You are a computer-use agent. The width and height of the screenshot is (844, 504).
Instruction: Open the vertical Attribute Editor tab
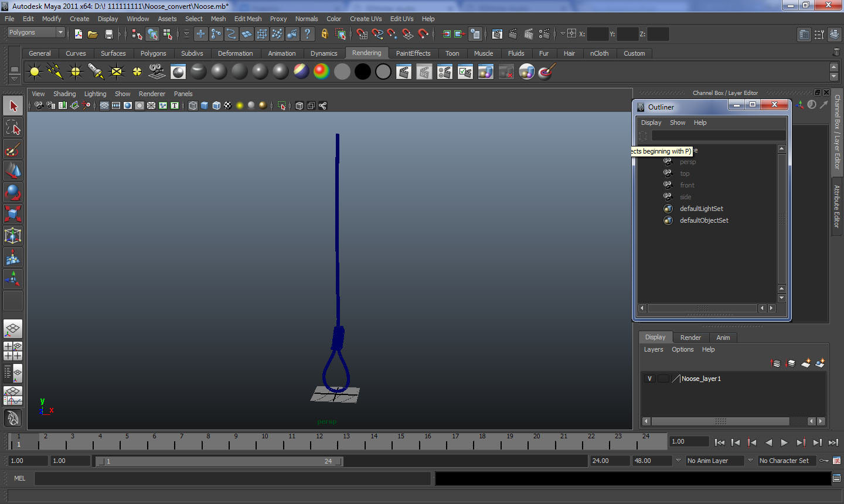pyautogui.click(x=837, y=206)
